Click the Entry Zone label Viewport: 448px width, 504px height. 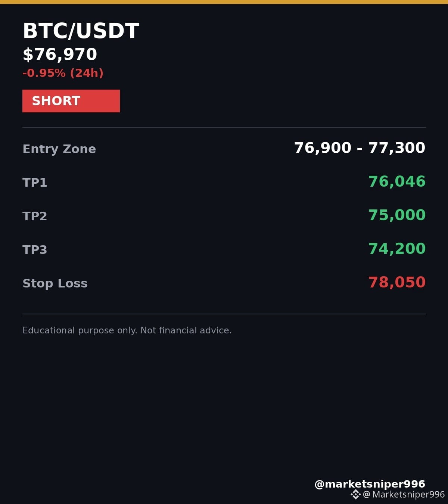coord(59,149)
